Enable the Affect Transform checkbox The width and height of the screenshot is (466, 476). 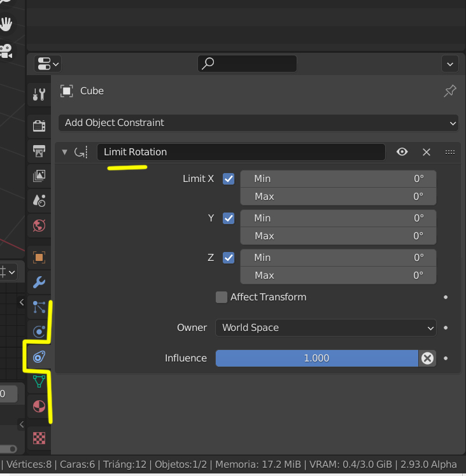pyautogui.click(x=222, y=297)
